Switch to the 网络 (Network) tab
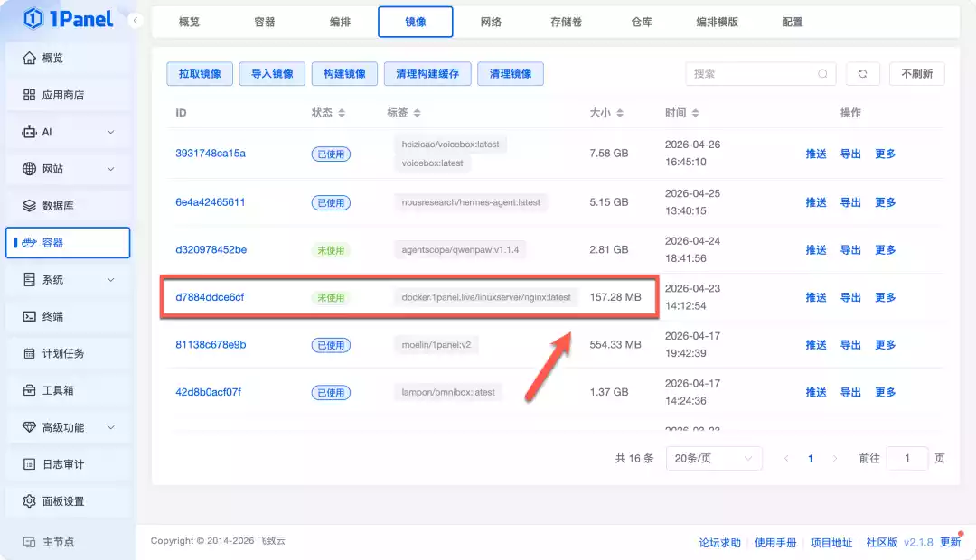The height and width of the screenshot is (560, 976). (x=491, y=22)
